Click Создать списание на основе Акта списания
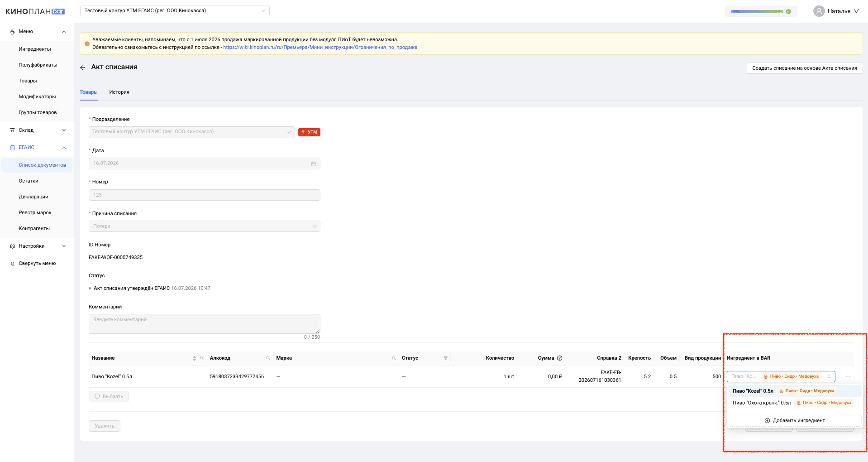 [x=804, y=68]
